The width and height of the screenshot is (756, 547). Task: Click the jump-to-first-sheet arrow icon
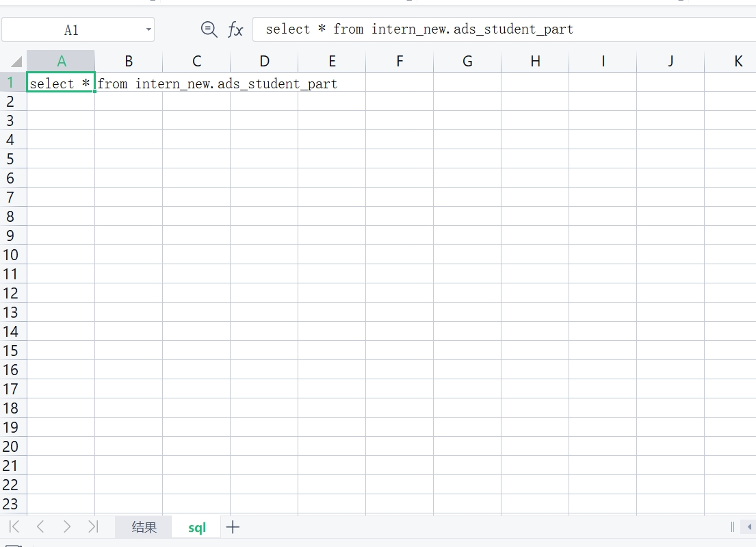[13, 527]
